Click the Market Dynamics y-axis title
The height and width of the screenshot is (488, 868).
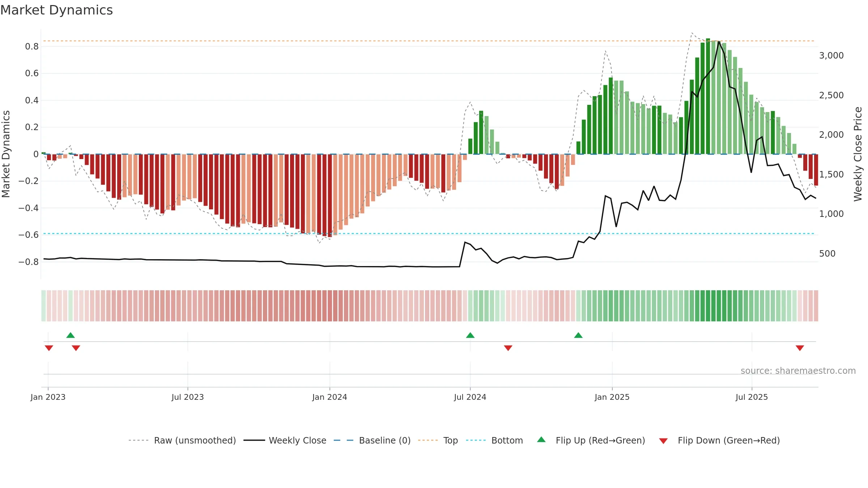point(6,154)
